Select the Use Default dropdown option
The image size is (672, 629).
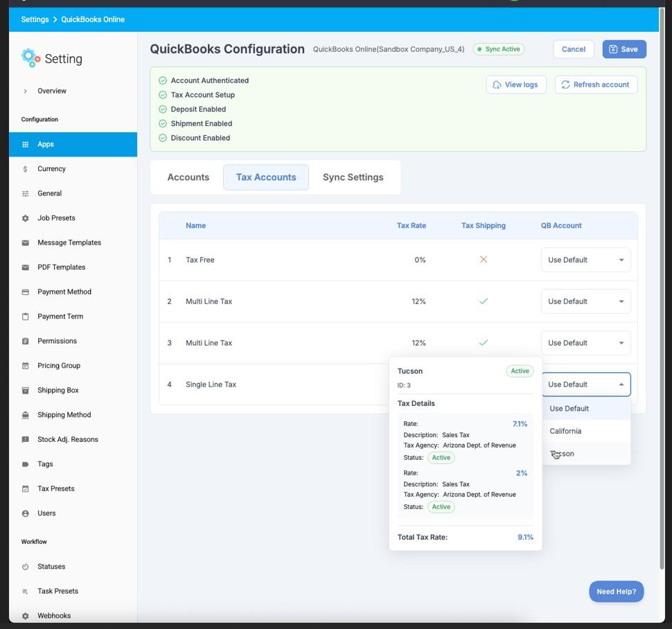click(569, 409)
